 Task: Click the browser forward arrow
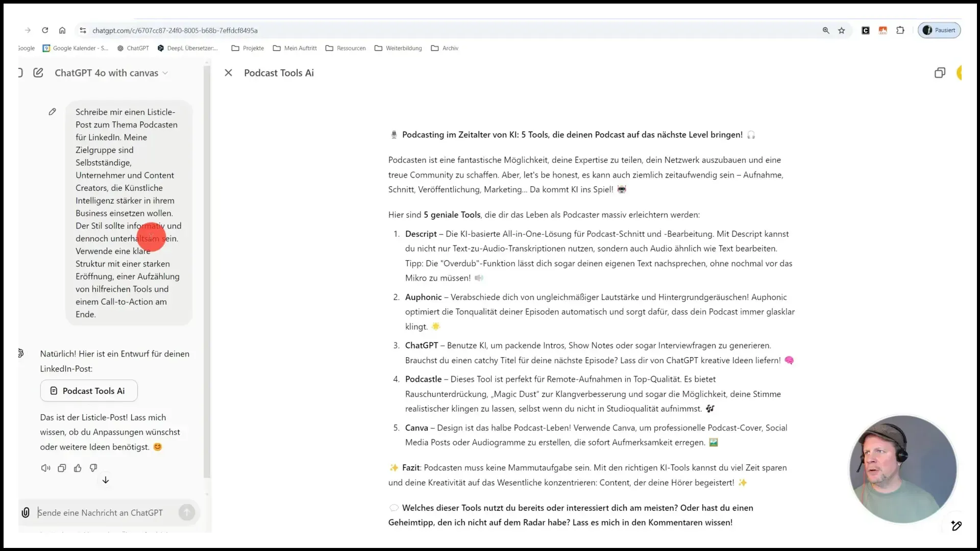(x=28, y=30)
